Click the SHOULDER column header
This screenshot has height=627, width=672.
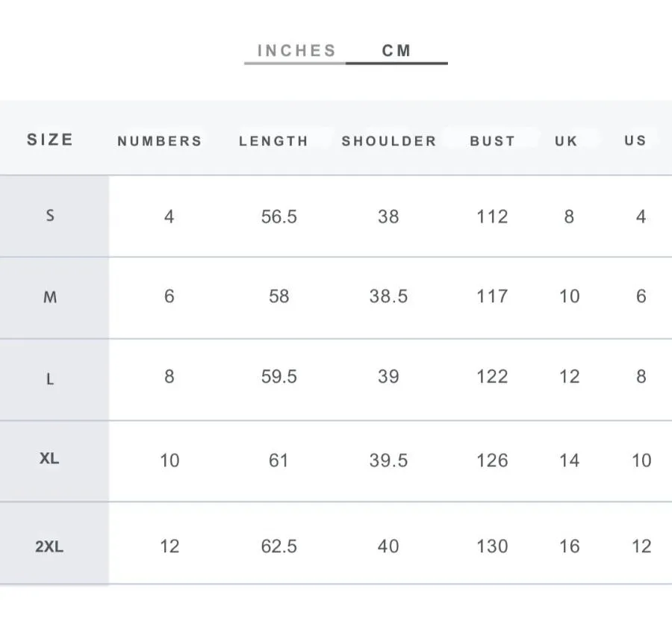point(389,141)
